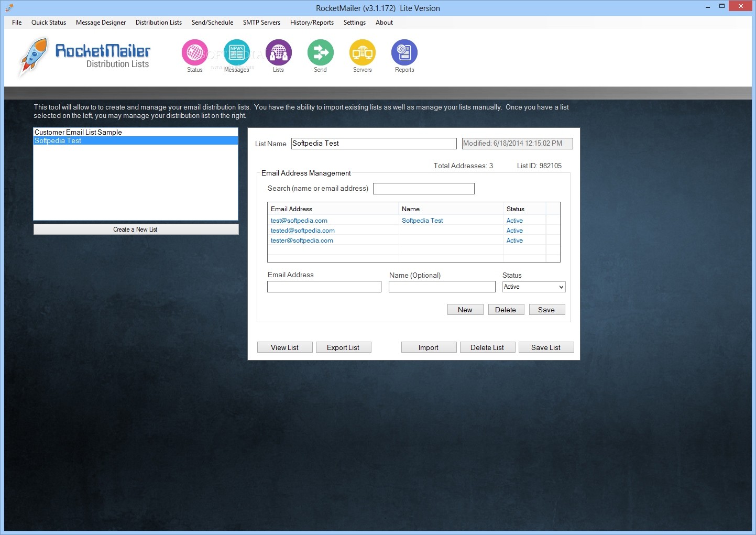Open the Servers toolbar icon
The height and width of the screenshot is (535, 756).
tap(363, 53)
